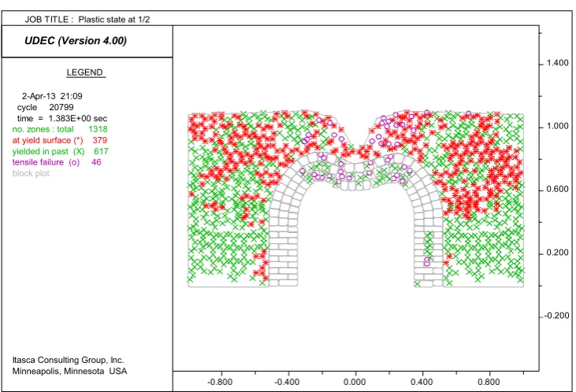This screenshot has width=576, height=392.
Task: Click the x-axis label 0.000
Action: point(355,382)
